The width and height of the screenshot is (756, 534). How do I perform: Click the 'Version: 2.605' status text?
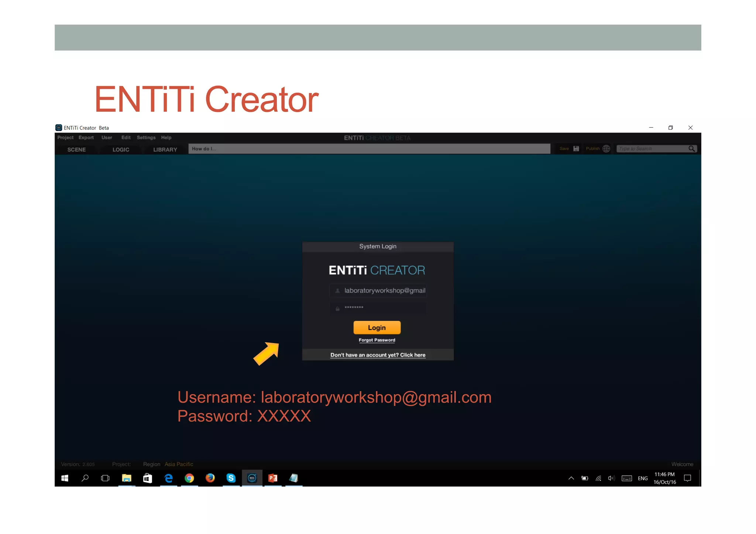coord(78,464)
